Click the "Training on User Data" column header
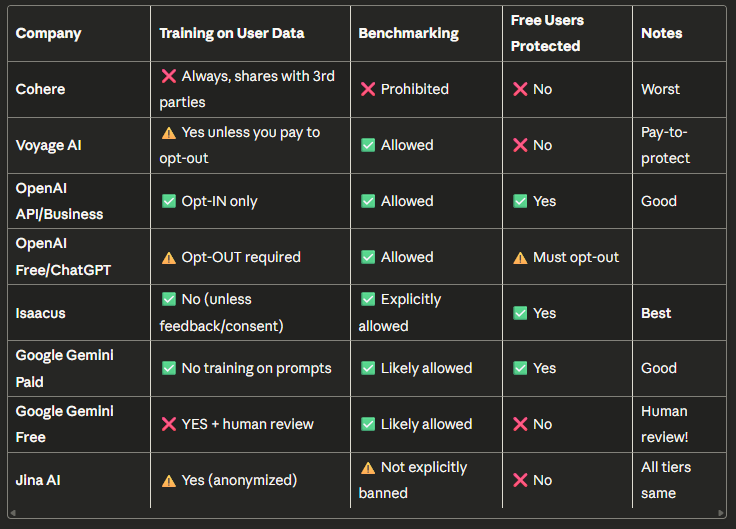The height and width of the screenshot is (529, 736). click(x=231, y=33)
